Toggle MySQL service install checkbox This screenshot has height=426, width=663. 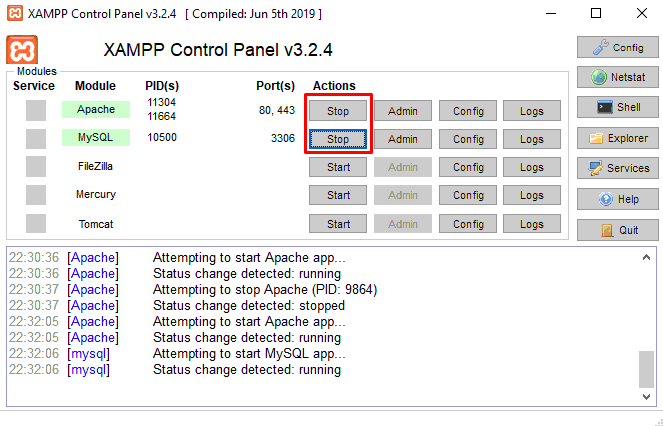pyautogui.click(x=36, y=139)
